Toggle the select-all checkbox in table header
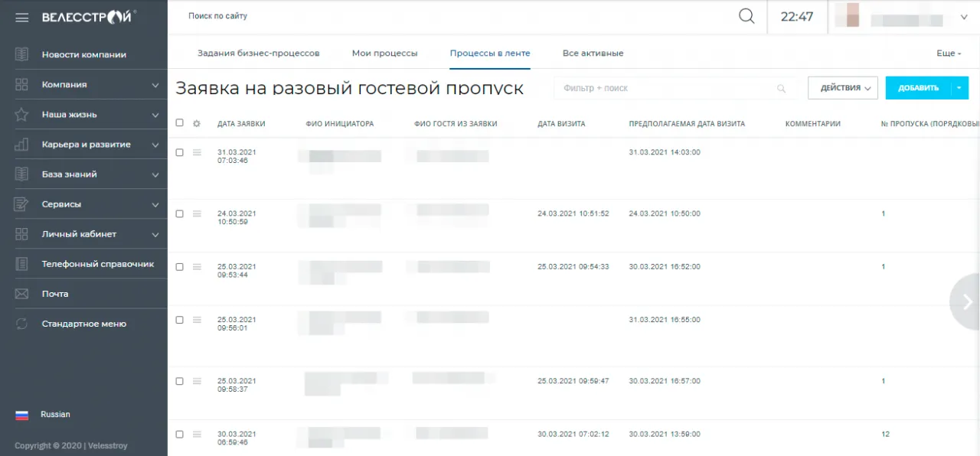Viewport: 980px width, 456px height. 180,122
